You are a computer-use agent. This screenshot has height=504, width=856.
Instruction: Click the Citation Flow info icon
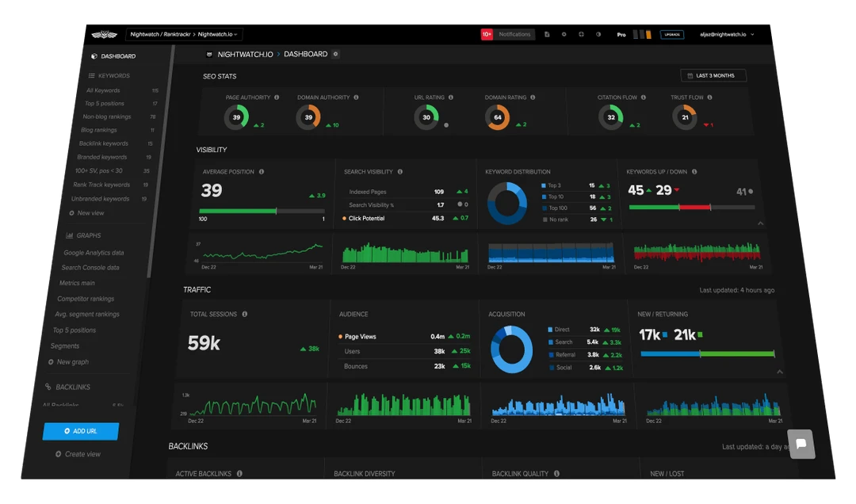click(x=644, y=97)
